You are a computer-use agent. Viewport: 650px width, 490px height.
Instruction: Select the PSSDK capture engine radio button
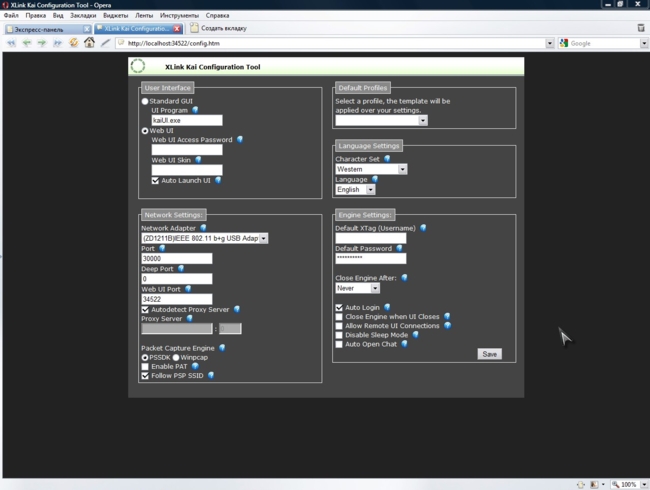pyautogui.click(x=145, y=357)
